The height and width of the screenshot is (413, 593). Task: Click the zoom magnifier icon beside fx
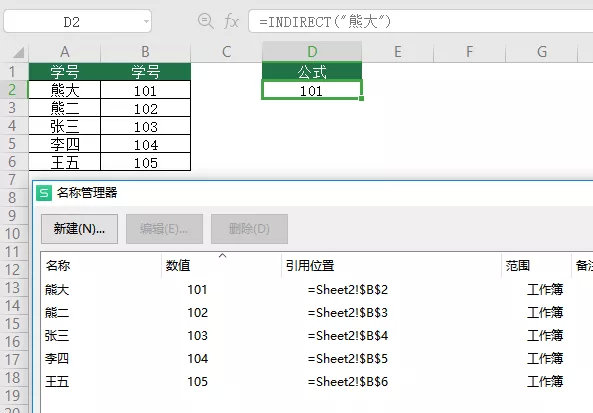206,21
